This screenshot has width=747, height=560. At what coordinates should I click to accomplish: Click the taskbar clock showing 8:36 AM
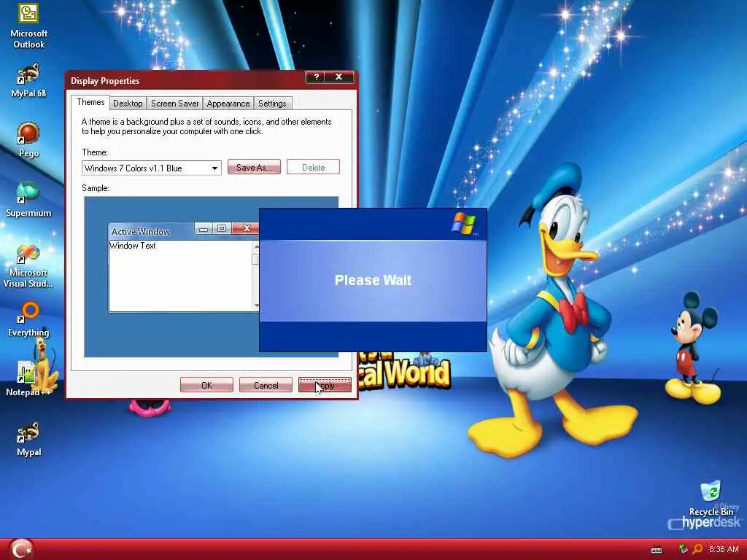(724, 549)
